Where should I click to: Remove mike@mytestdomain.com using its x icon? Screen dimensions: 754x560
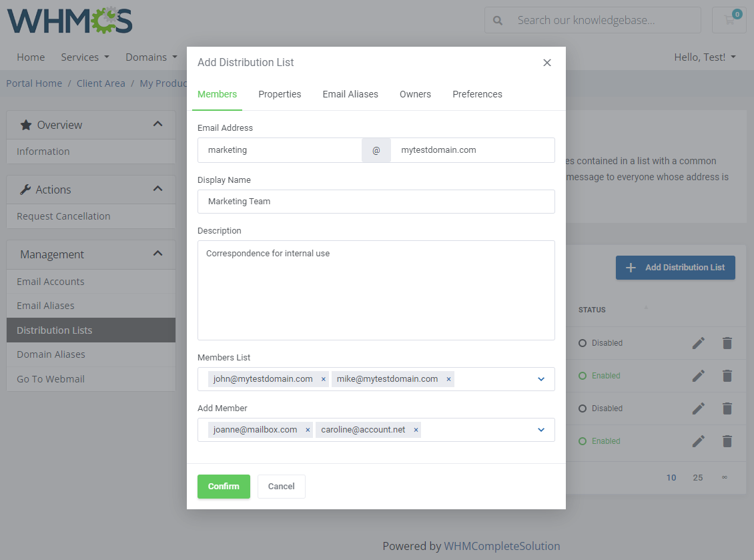pos(449,378)
